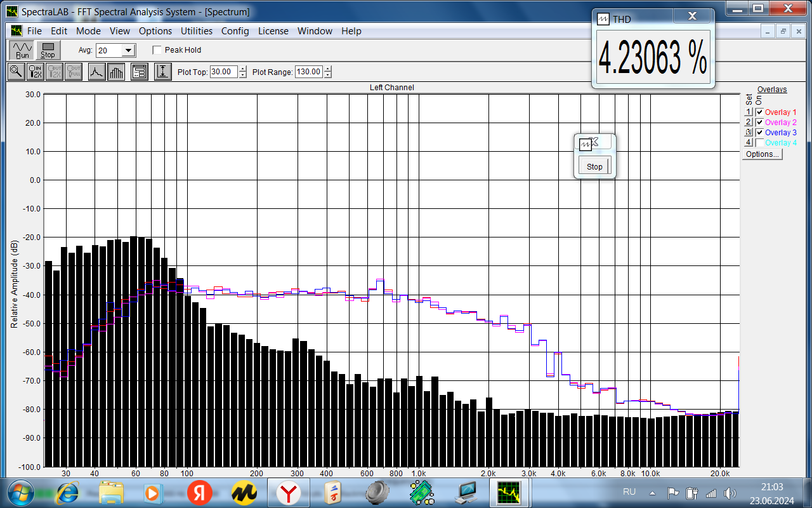Select the magnifier zoom tool
Image resolution: width=812 pixels, height=508 pixels.
16,72
